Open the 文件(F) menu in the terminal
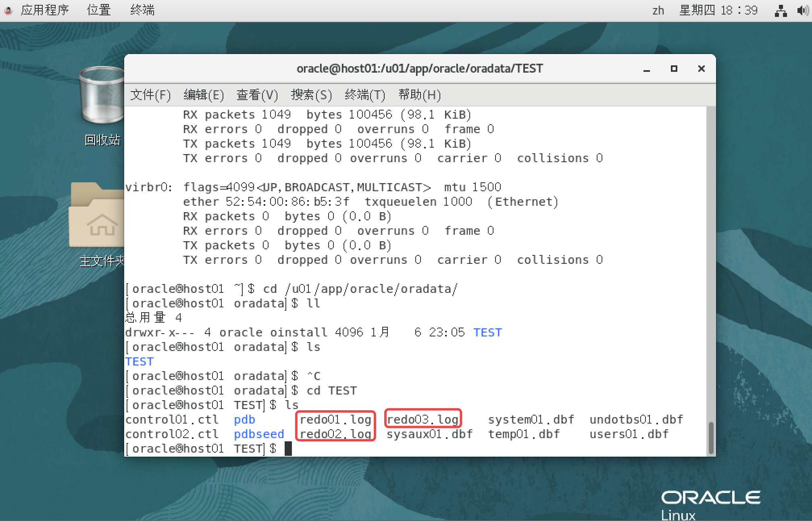The width and height of the screenshot is (812, 522). [150, 95]
